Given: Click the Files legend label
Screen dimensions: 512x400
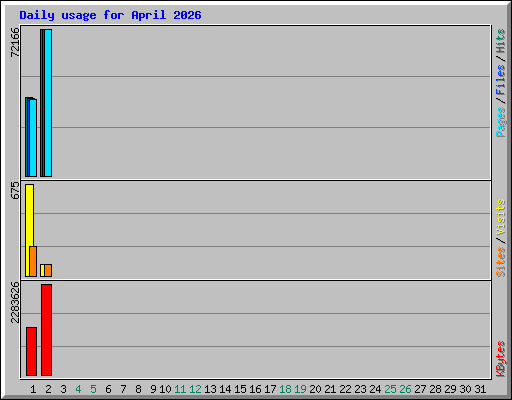Looking at the screenshot, I should click(501, 79).
